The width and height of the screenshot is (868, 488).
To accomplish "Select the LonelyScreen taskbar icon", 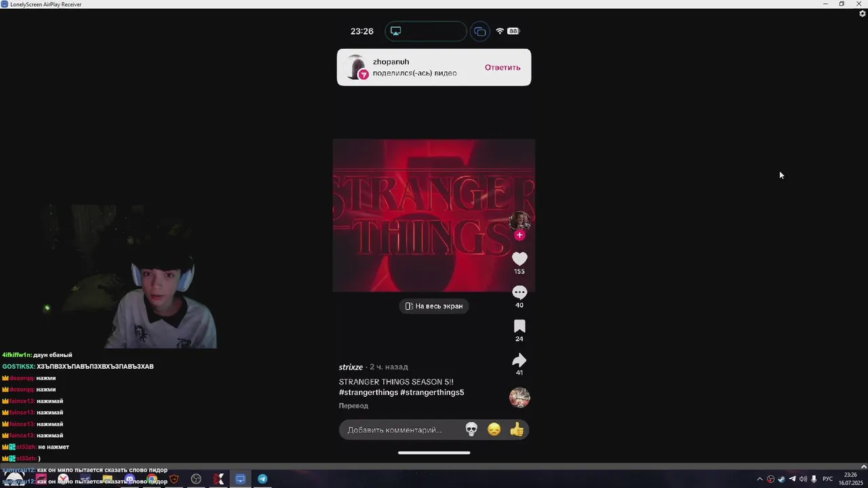I will 240,479.
